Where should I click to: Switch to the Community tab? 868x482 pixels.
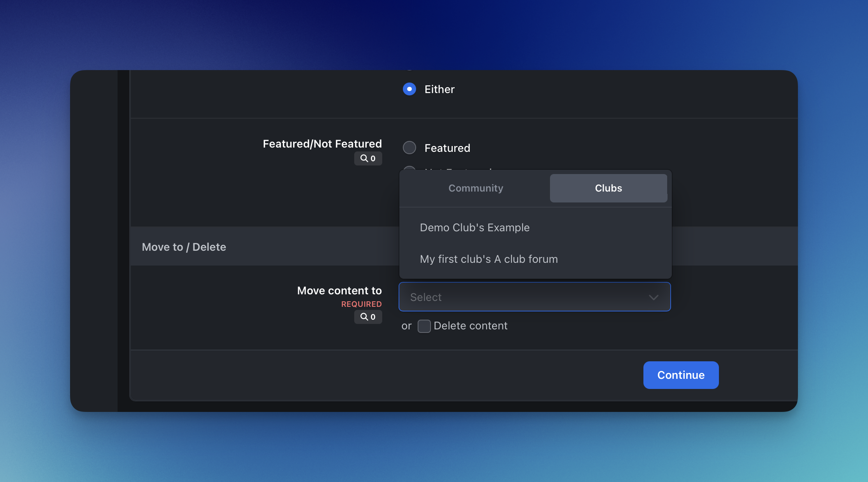point(476,188)
